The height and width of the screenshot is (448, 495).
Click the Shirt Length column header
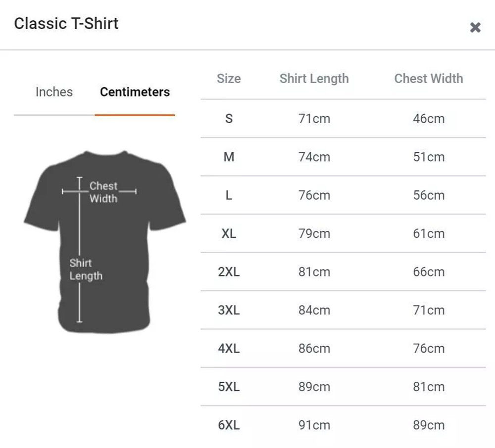point(314,79)
